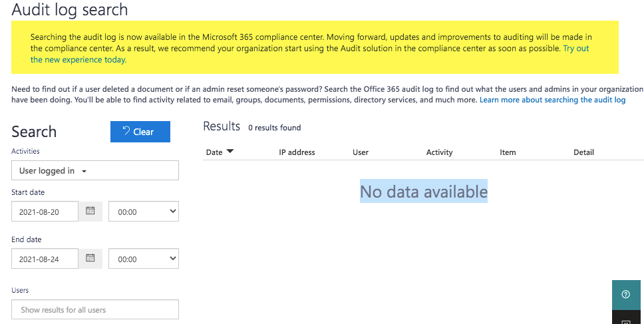This screenshot has width=644, height=324.
Task: Click the No data available message
Action: (424, 192)
